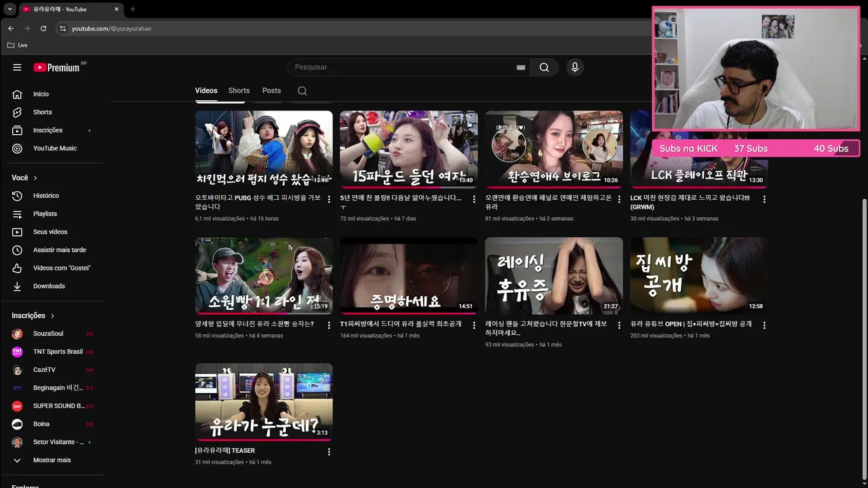868x488 pixels.
Task: Open options menu for TEASER video
Action: coord(329,451)
